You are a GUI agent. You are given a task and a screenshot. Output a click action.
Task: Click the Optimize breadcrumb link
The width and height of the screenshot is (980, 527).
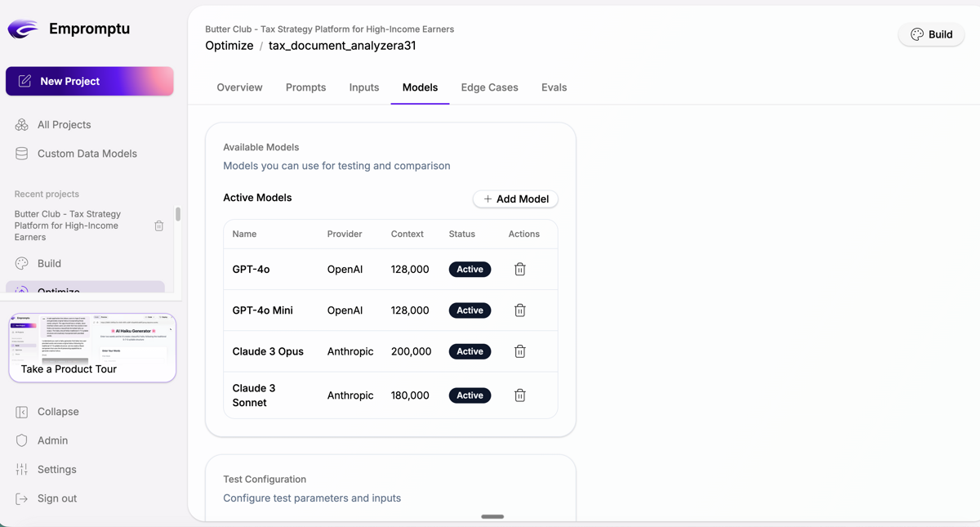229,46
